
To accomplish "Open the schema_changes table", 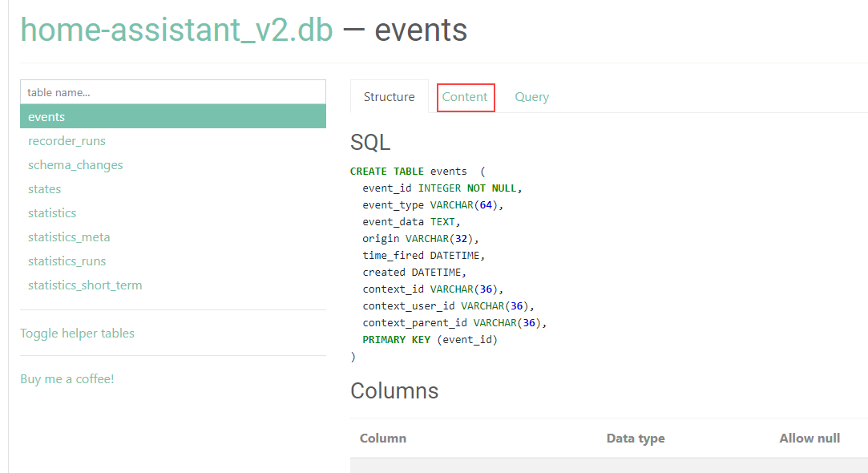I will [x=75, y=164].
